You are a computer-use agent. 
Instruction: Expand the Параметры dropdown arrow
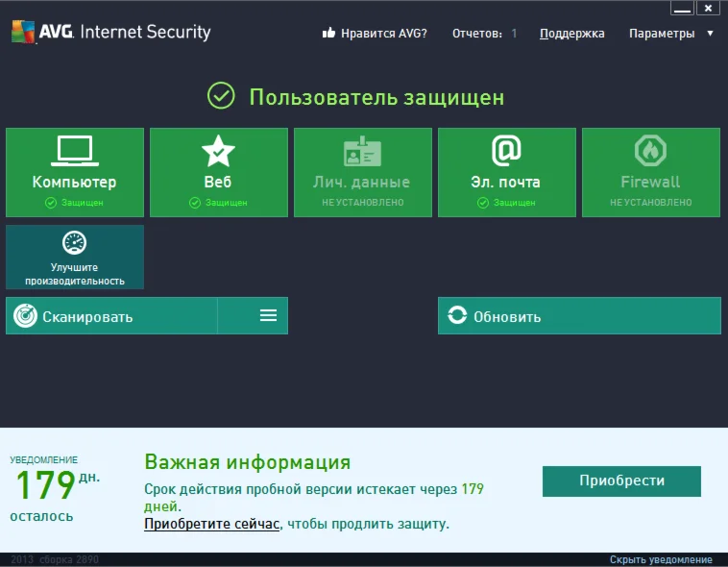coord(710,34)
